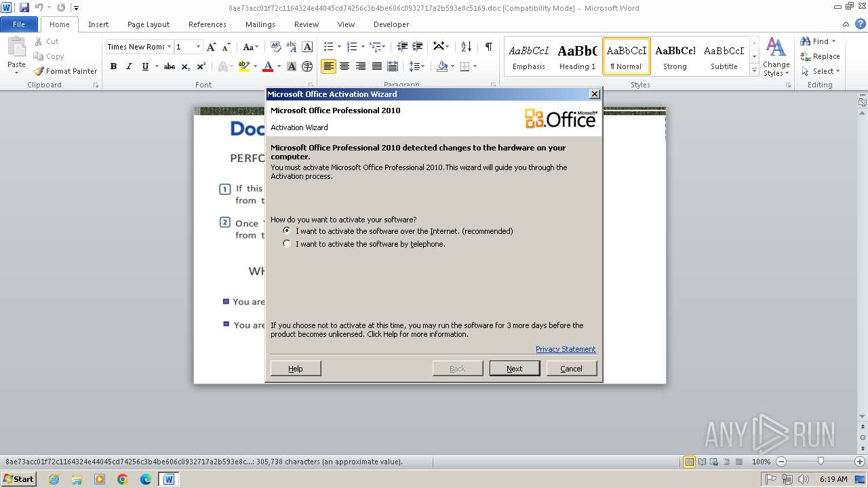Open the File tab
This screenshot has width=868, height=488.
tap(19, 24)
